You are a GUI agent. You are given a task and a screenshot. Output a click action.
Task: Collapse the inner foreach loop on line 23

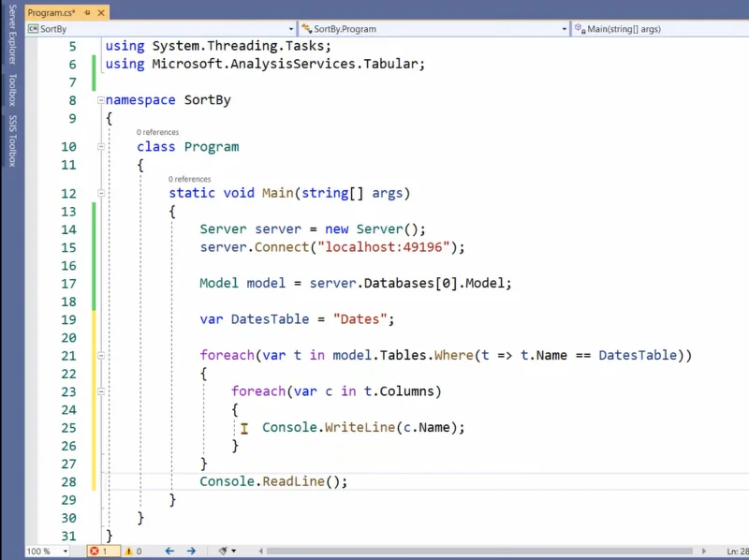click(101, 391)
